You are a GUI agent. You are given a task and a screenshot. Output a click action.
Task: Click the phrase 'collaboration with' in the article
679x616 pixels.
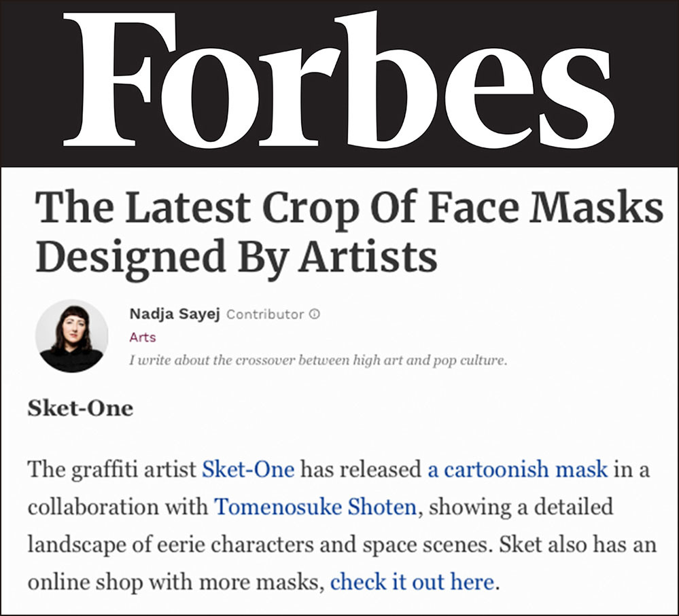[118, 507]
